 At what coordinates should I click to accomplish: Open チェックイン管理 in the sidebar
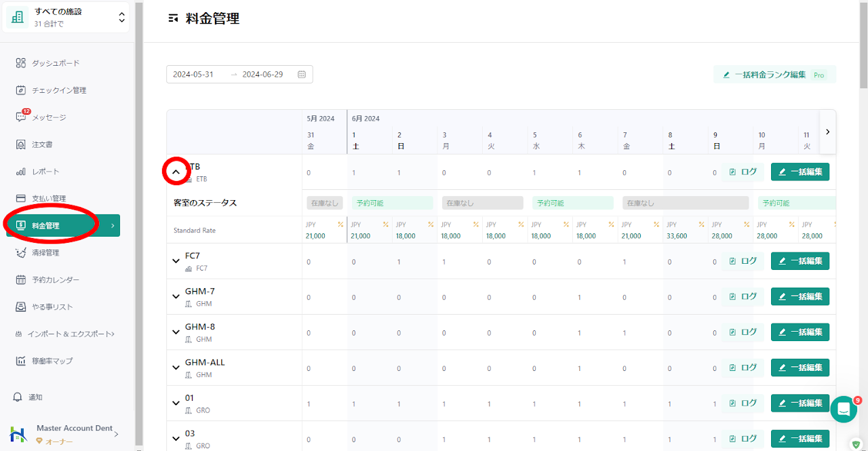point(58,90)
